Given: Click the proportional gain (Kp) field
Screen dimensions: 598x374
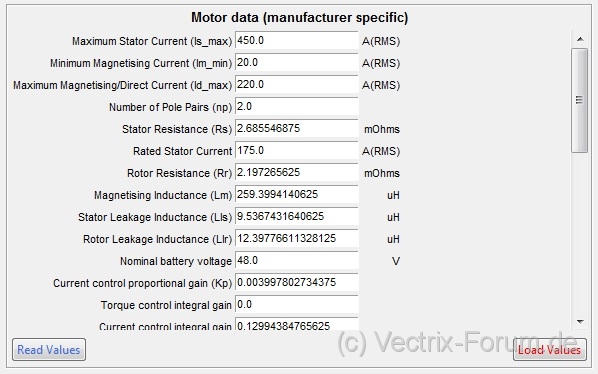Looking at the screenshot, I should coord(297,283).
